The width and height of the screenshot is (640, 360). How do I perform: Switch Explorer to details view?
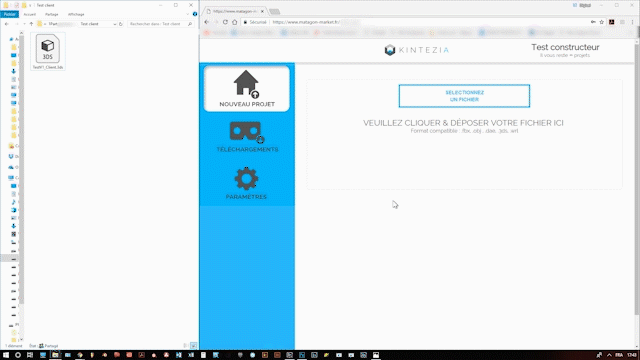186,346
